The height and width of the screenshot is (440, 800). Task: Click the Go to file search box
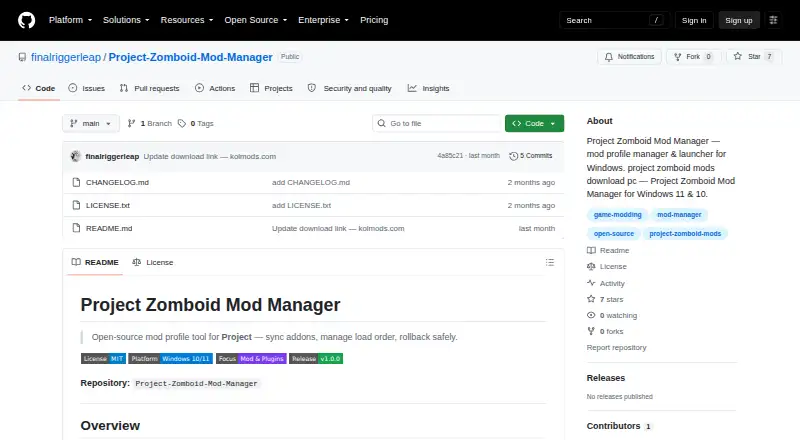437,124
